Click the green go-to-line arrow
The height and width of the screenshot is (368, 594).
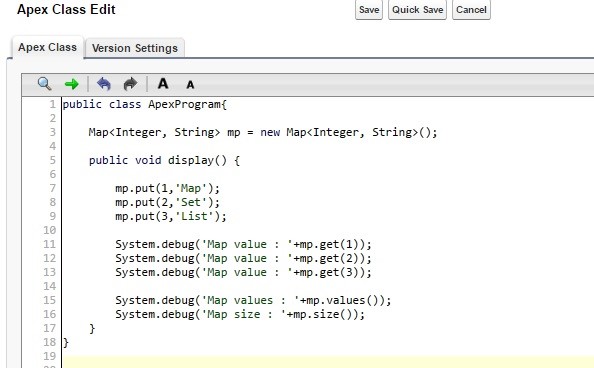pos(72,84)
